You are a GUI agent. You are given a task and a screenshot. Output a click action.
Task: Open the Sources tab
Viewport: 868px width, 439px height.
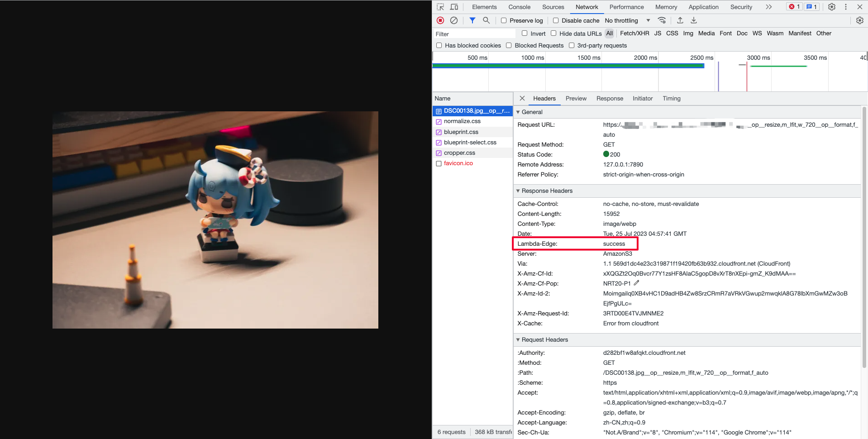click(x=553, y=7)
